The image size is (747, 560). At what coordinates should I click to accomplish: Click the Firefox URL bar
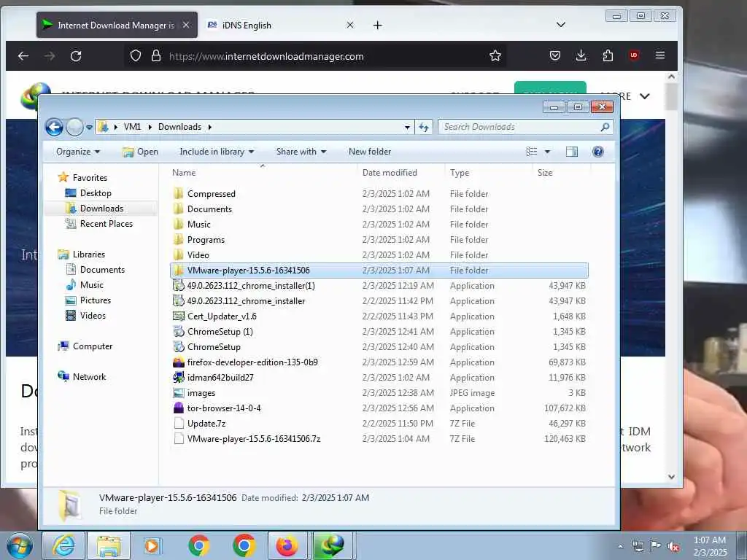314,56
